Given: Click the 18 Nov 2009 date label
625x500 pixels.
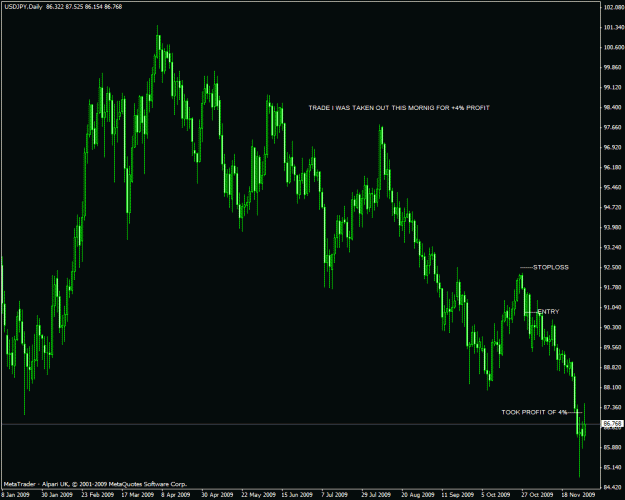Looking at the screenshot, I should pos(578,495).
